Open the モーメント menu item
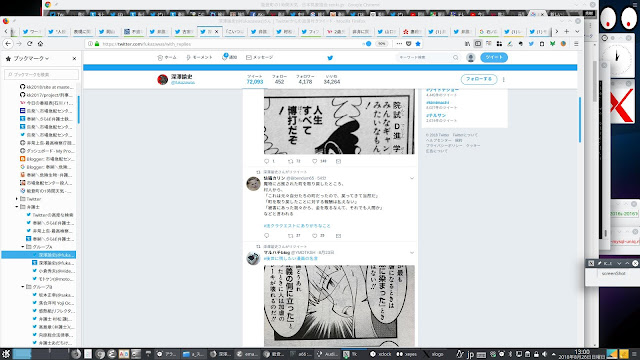Screen dimensions: 640x360 [x=199, y=58]
